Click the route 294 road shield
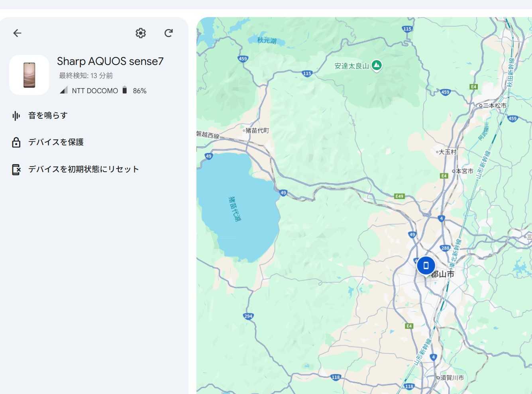532x394 pixels. tap(248, 316)
